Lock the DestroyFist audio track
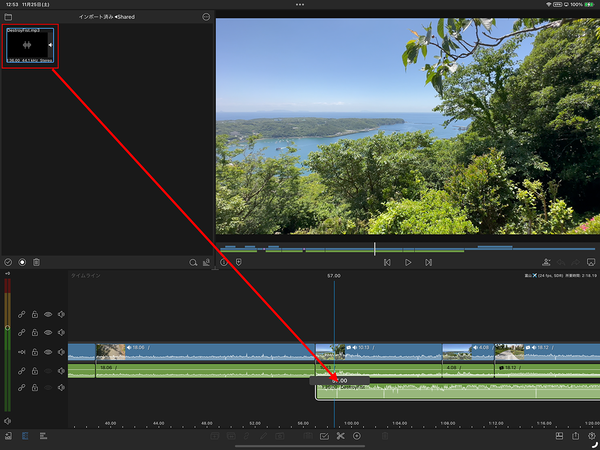Screen dimensions: 600x450 [35, 388]
